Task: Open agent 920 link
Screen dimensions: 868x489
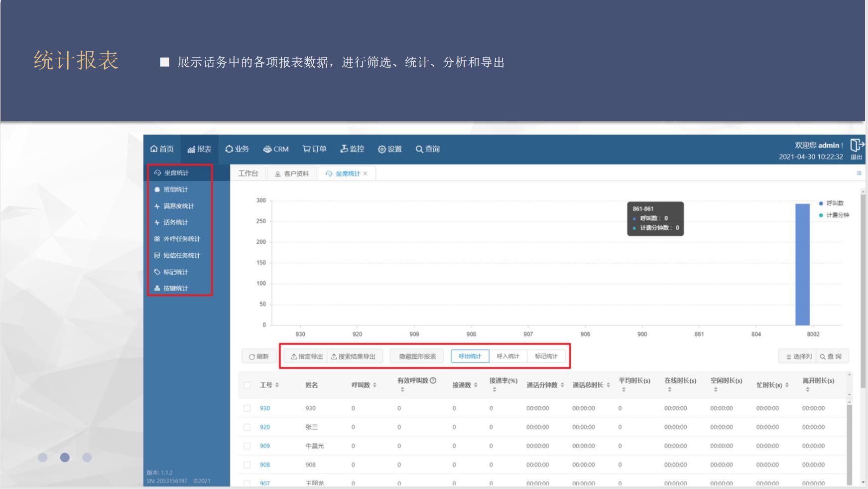Action: (264, 427)
